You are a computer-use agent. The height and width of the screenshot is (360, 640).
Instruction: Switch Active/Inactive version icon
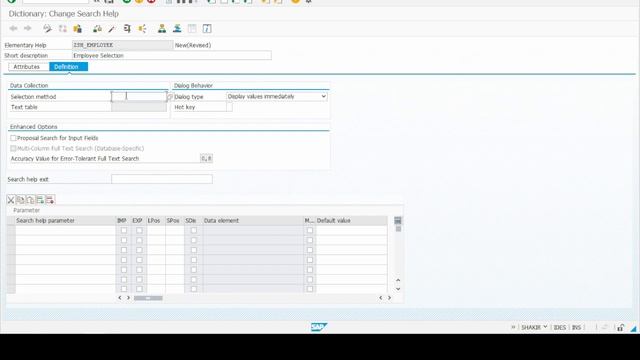(62, 29)
